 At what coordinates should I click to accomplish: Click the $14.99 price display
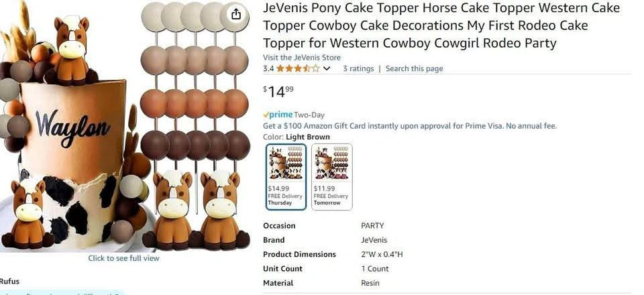pyautogui.click(x=278, y=91)
